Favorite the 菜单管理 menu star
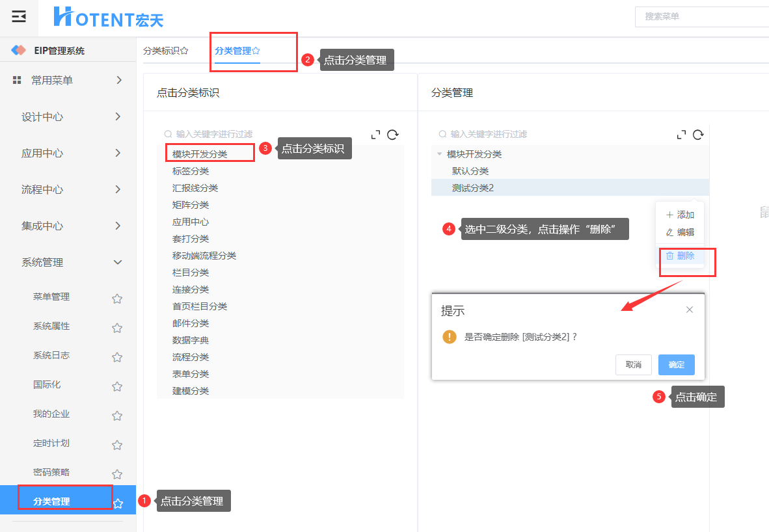769x532 pixels. [117, 299]
